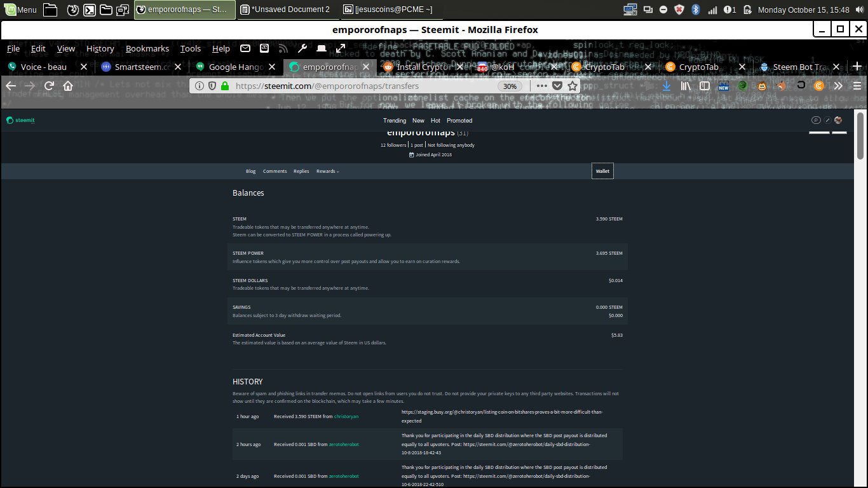
Task: Open a new browser tab
Action: pyautogui.click(x=857, y=67)
